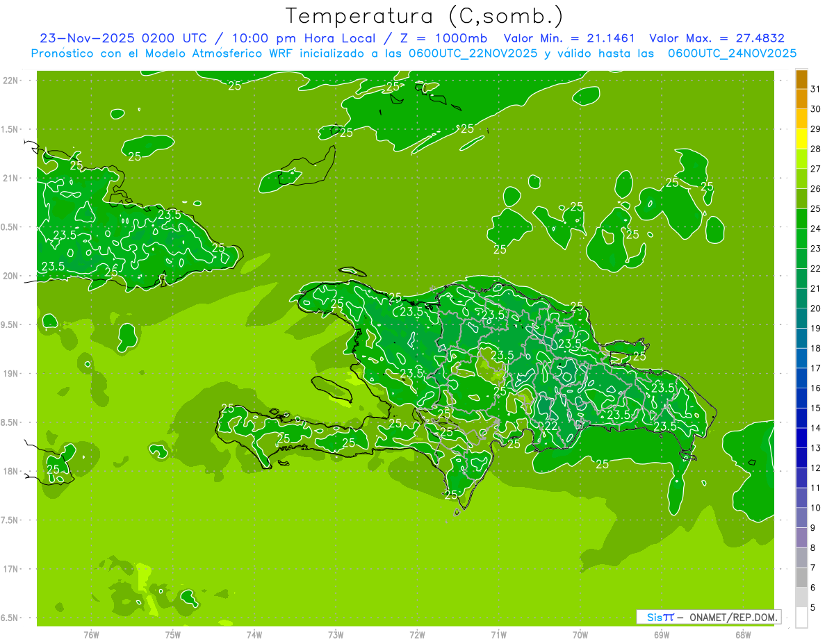This screenshot has width=834, height=644.
Task: Click the "24" value on the color legend
Action: coord(815,229)
